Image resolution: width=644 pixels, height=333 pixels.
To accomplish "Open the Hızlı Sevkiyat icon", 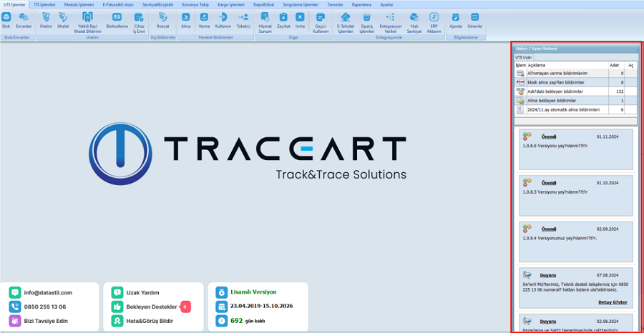I will (414, 19).
